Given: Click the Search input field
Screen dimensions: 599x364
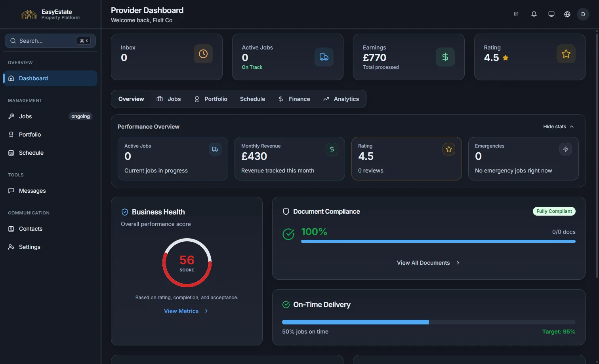Looking at the screenshot, I should click(x=50, y=41).
